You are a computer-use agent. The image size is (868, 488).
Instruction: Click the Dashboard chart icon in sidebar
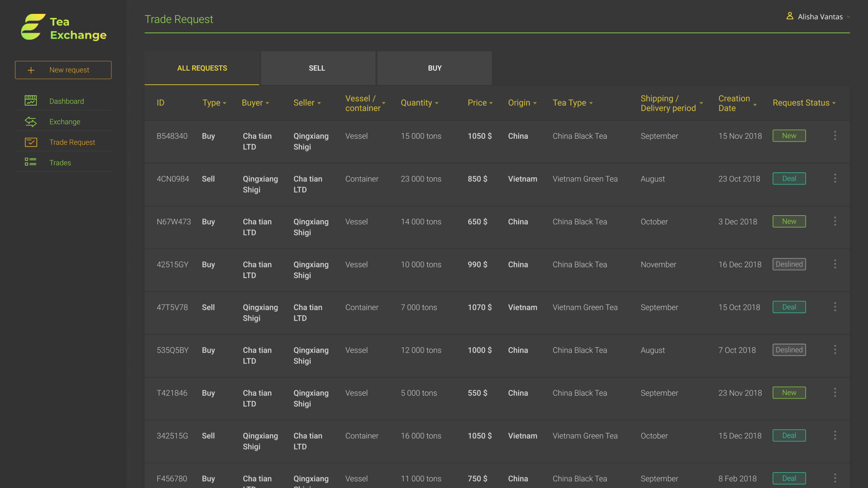[30, 101]
